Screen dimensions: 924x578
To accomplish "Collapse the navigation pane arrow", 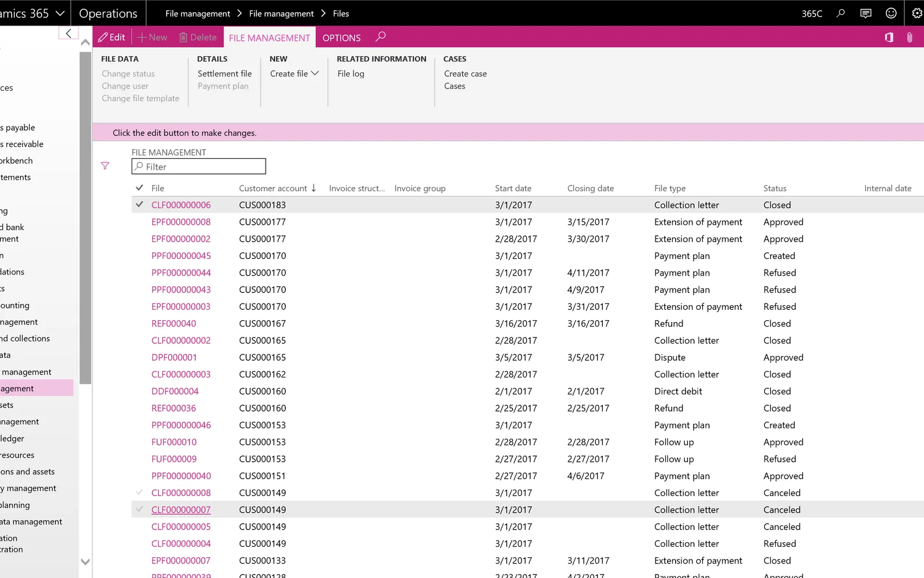I will tap(68, 33).
